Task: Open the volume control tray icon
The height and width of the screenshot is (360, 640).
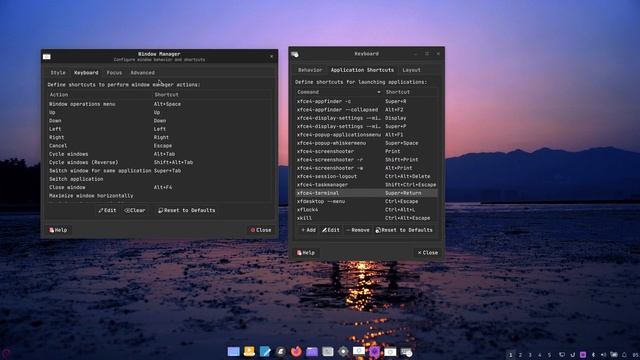Action: [x=604, y=355]
